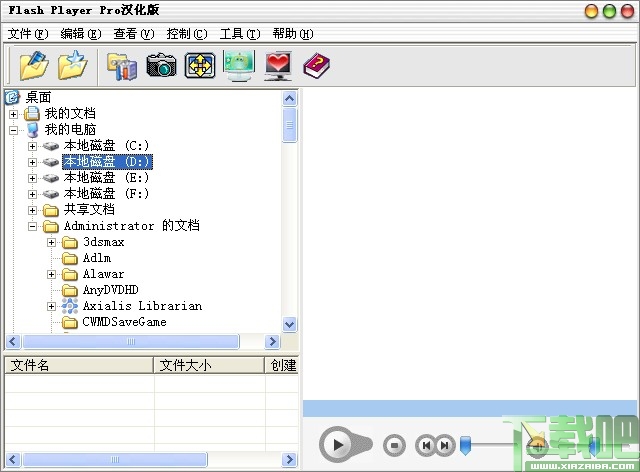Open the favorites folder with star icon
The width and height of the screenshot is (640, 472).
(73, 65)
